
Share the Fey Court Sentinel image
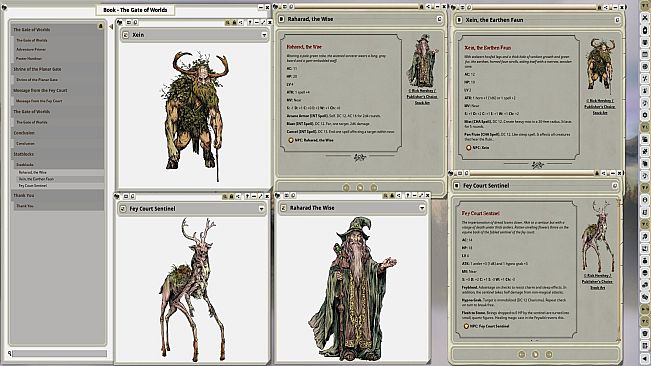pos(237,196)
